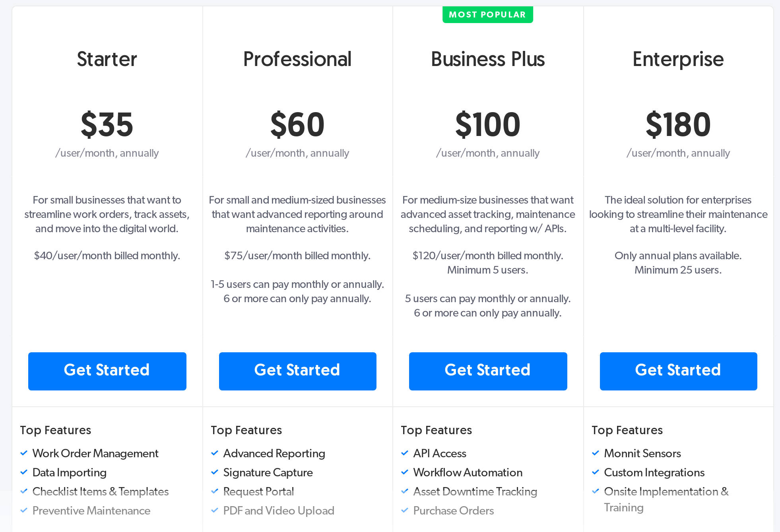Viewport: 780px width, 532px height.
Task: Click the MOST POPULAR badge
Action: (487, 14)
